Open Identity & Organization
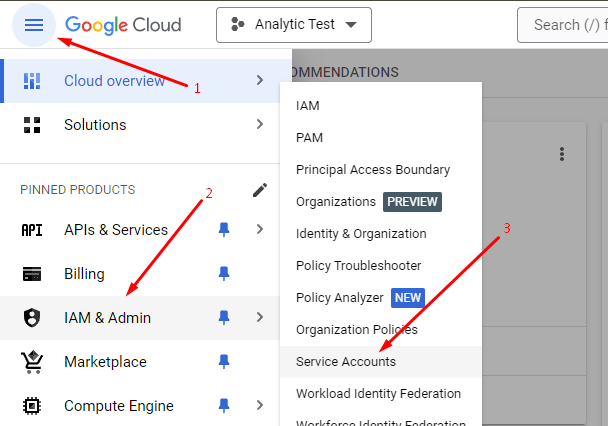This screenshot has height=426, width=608. pyautogui.click(x=381, y=234)
